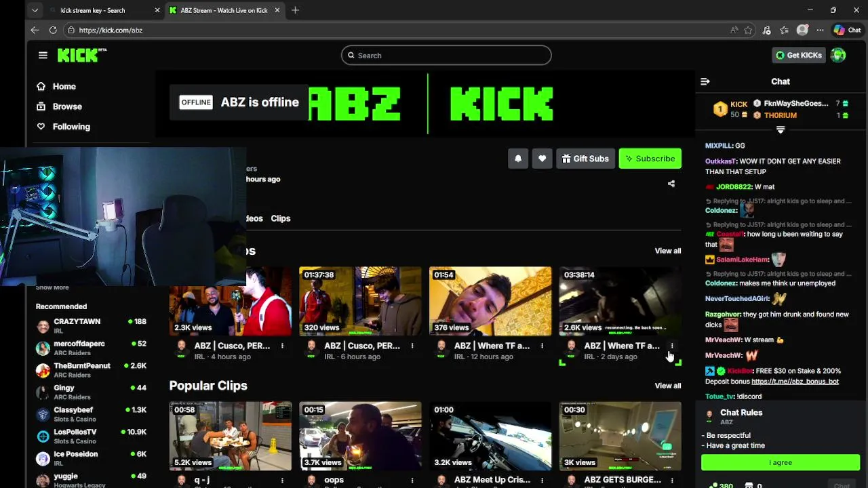This screenshot has height=488, width=868.
Task: Play the 01:00 ABZ Meet Up clip thumbnail
Action: [x=490, y=436]
